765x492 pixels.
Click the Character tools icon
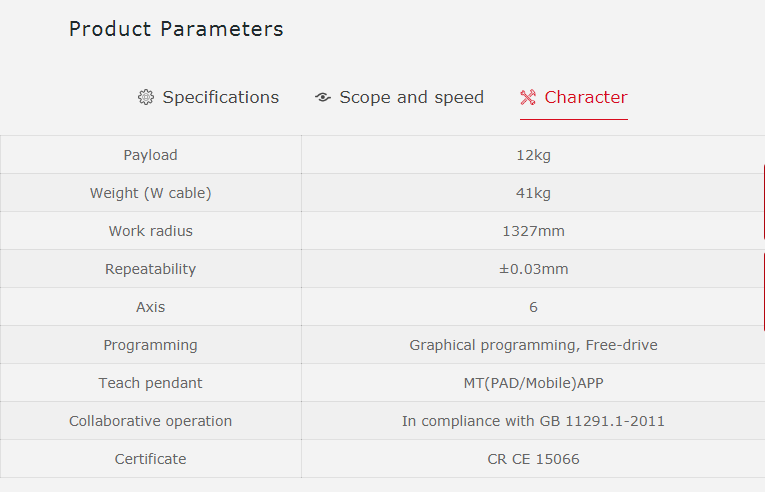(x=528, y=97)
